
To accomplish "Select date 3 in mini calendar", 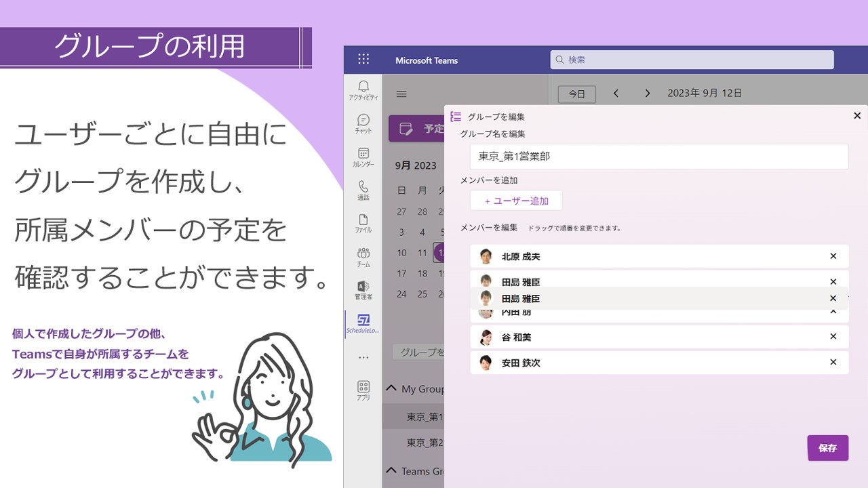I will click(401, 232).
